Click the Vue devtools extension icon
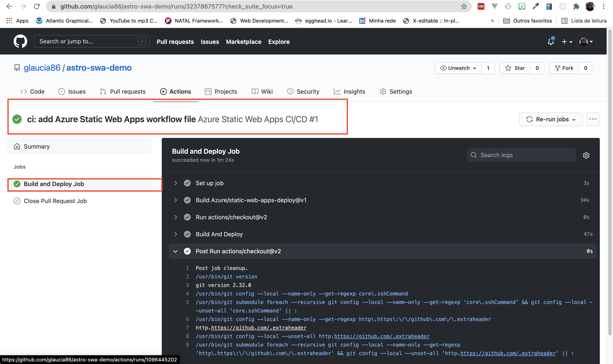Image resolution: width=613 pixels, height=364 pixels. click(495, 6)
